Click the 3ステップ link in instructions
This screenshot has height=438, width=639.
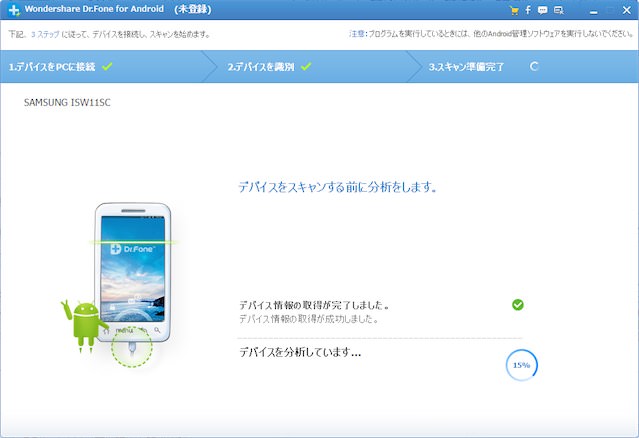[45, 34]
